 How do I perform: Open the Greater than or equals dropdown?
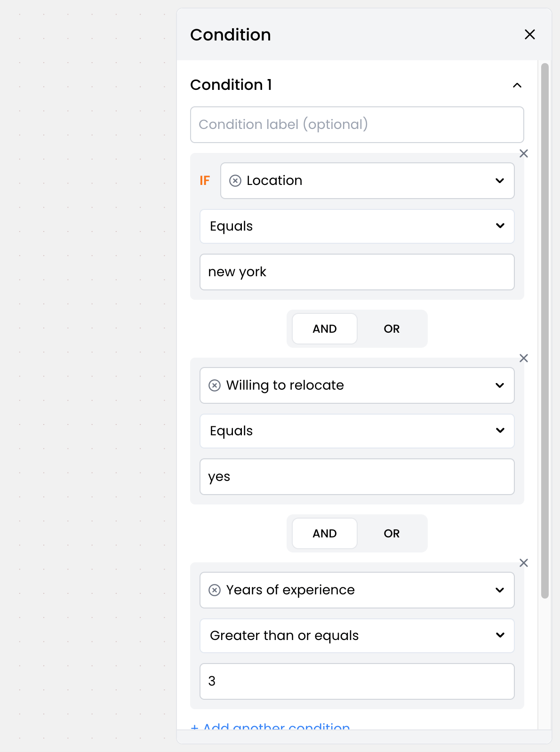click(357, 636)
